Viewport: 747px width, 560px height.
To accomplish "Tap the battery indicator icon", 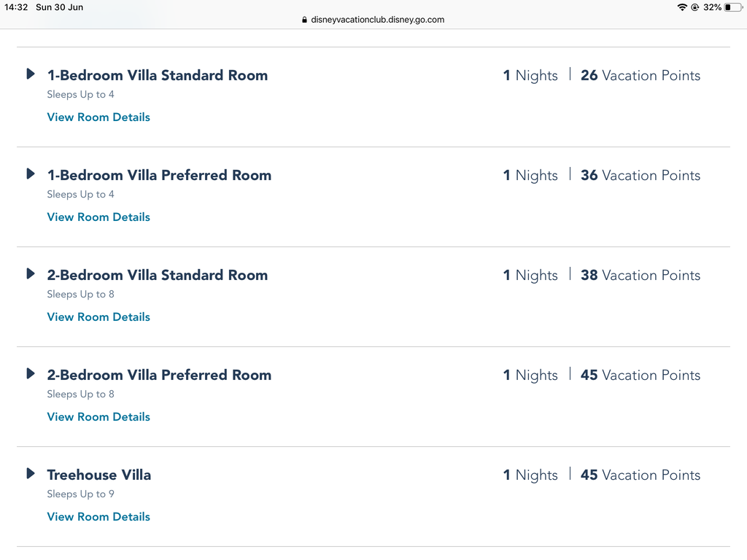I will point(732,7).
